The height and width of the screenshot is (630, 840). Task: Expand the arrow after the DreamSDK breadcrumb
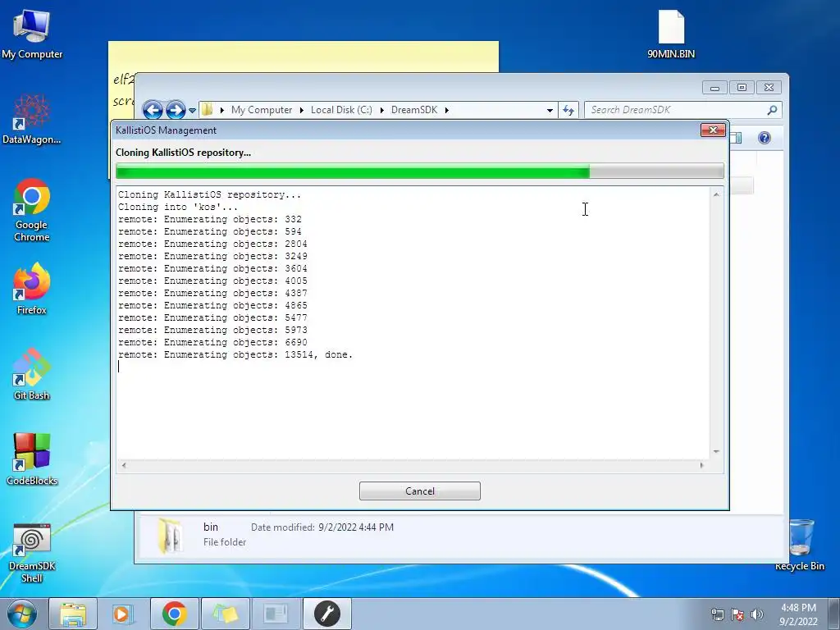point(447,110)
